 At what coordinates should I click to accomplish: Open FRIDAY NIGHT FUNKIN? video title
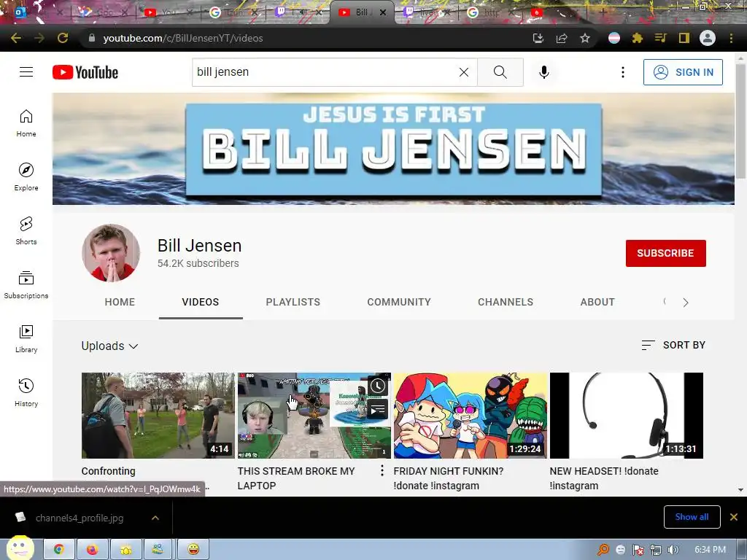pyautogui.click(x=449, y=478)
